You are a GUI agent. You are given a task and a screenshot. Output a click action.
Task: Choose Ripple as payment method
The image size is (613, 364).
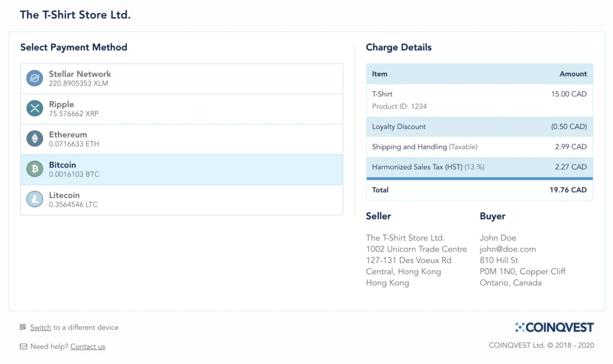(x=182, y=109)
